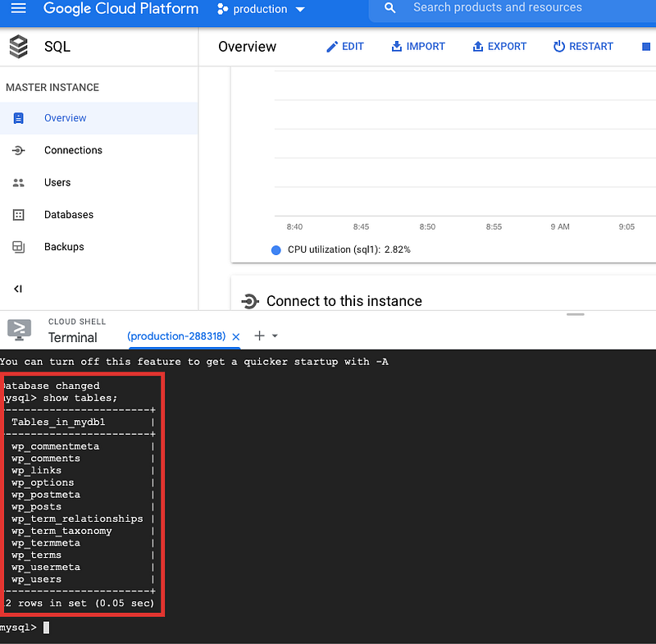Click the Tables_in_mydb1 column header
This screenshot has width=656, height=644.
point(58,422)
